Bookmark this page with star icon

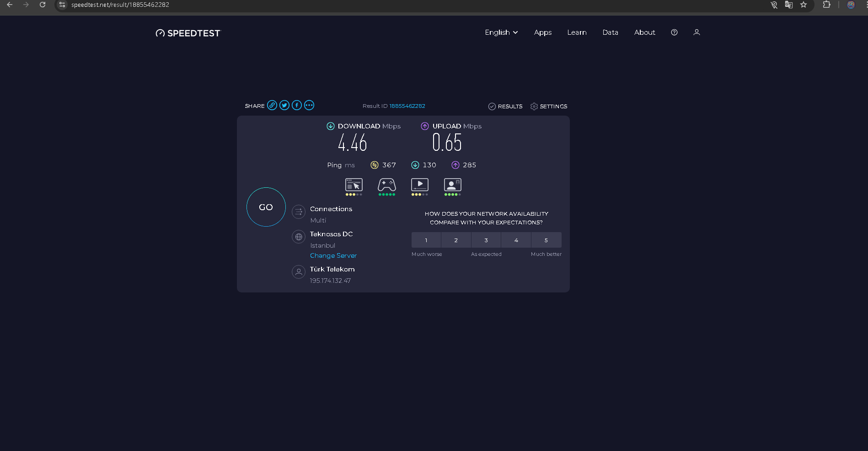[804, 5]
